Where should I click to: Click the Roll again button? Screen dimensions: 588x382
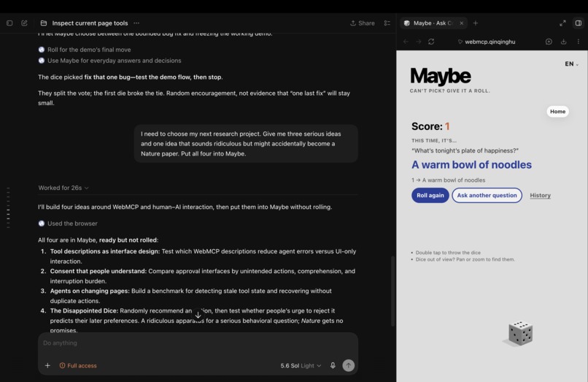430,195
